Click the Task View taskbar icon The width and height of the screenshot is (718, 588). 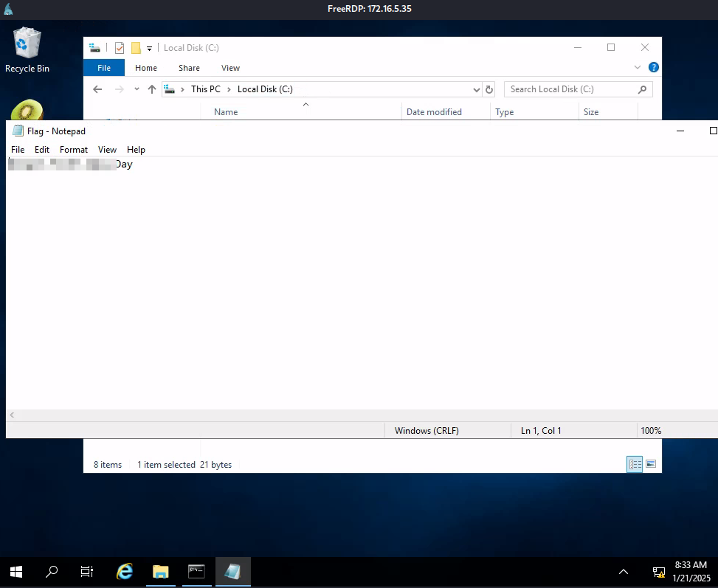[x=86, y=572]
